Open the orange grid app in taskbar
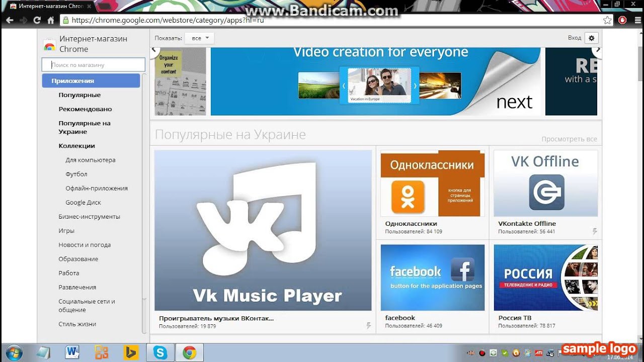The height and width of the screenshot is (362, 644). click(102, 352)
